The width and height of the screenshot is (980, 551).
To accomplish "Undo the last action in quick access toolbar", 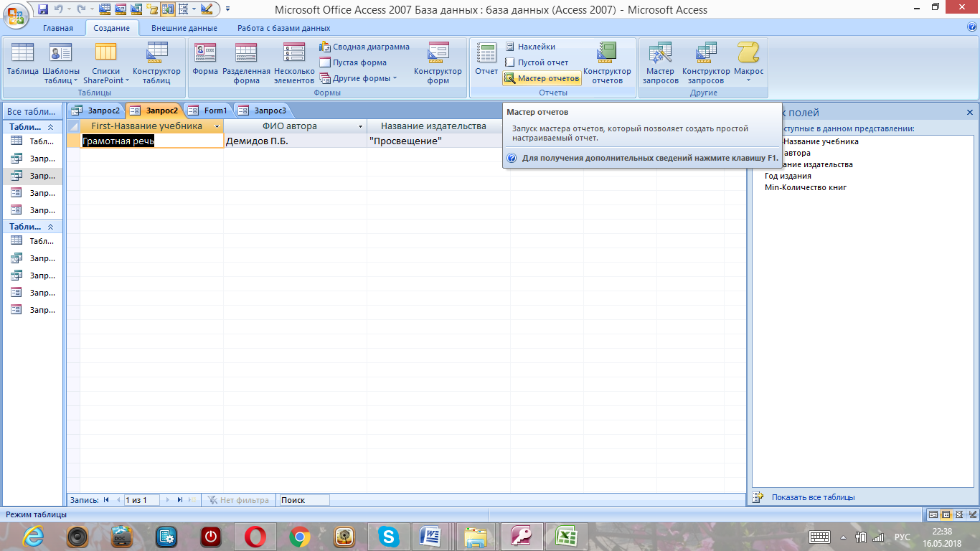I will [x=58, y=9].
